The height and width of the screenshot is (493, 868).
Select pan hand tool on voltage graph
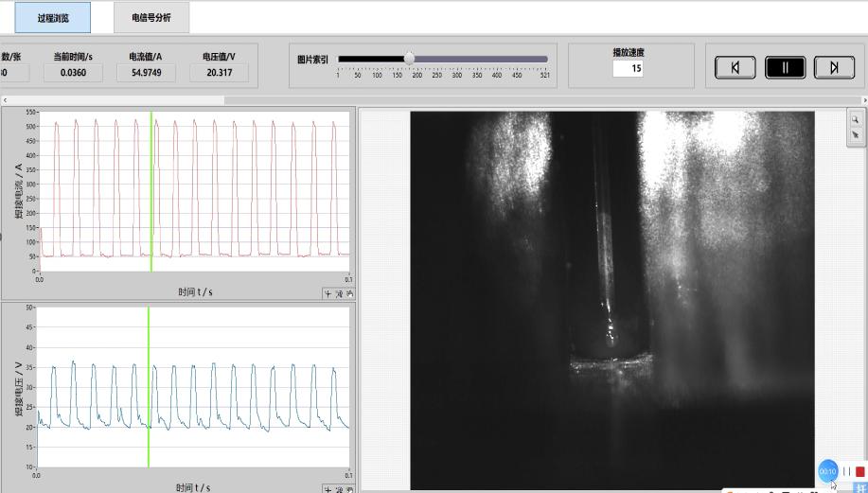350,489
